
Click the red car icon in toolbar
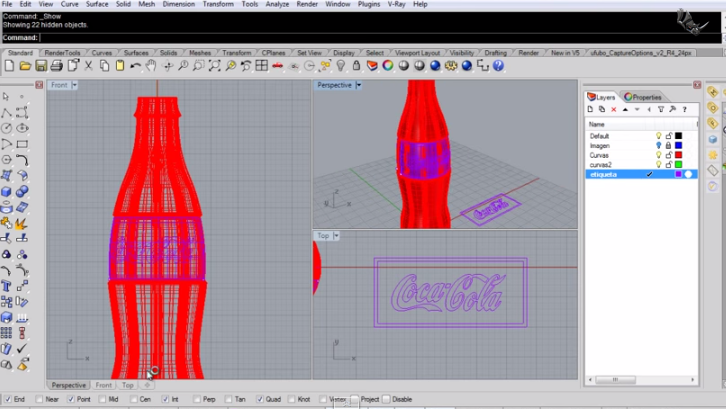coord(277,66)
